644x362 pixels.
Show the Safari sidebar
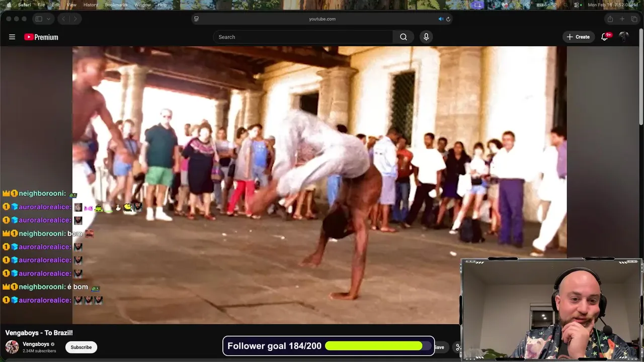pyautogui.click(x=38, y=19)
